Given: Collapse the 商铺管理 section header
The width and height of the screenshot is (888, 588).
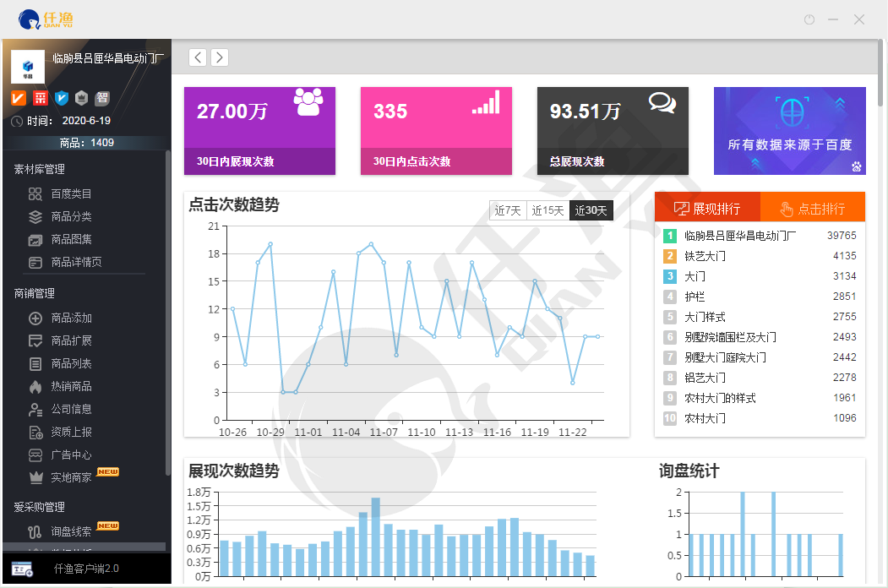Looking at the screenshot, I should 35,293.
